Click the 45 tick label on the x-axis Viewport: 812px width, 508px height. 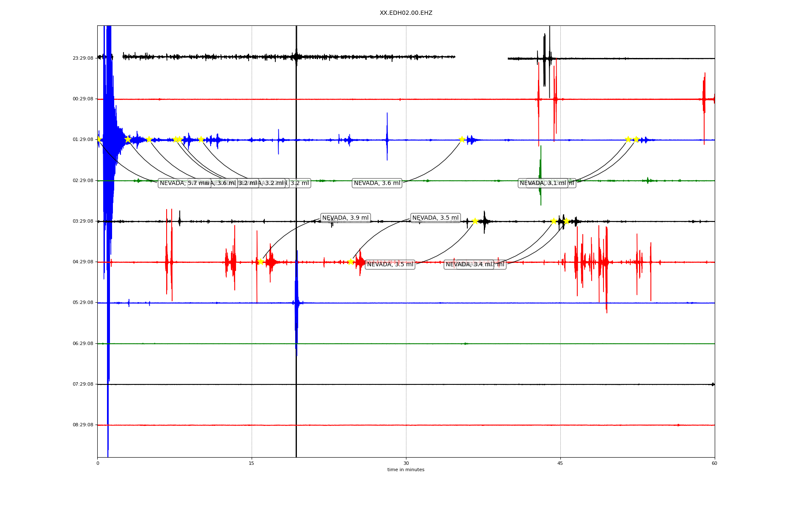560,463
